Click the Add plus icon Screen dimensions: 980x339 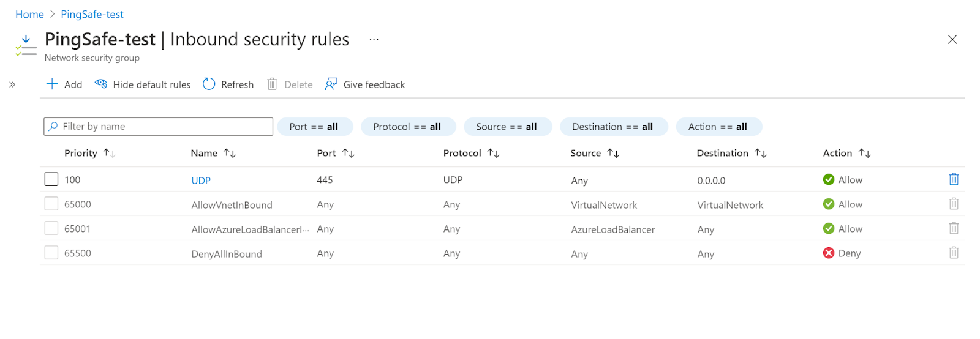click(x=52, y=84)
